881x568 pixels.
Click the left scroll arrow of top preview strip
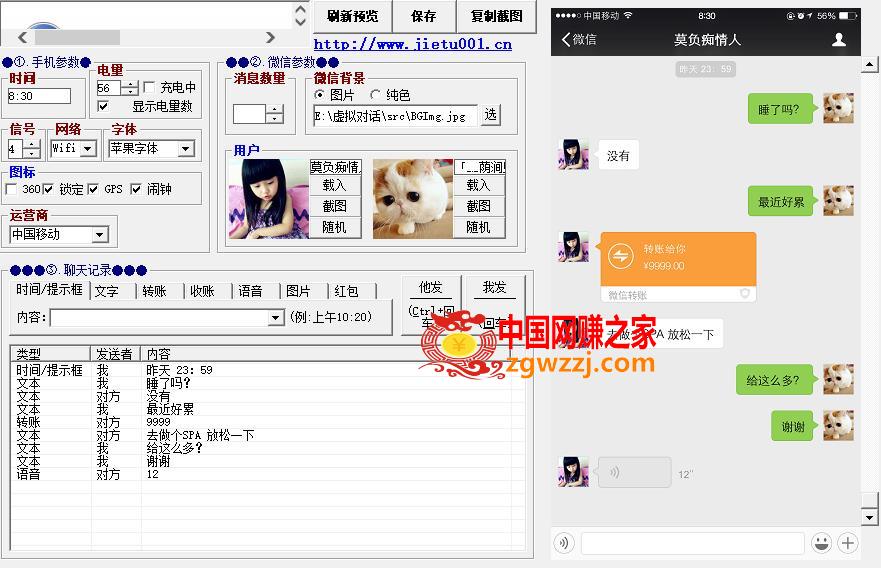click(x=22, y=38)
